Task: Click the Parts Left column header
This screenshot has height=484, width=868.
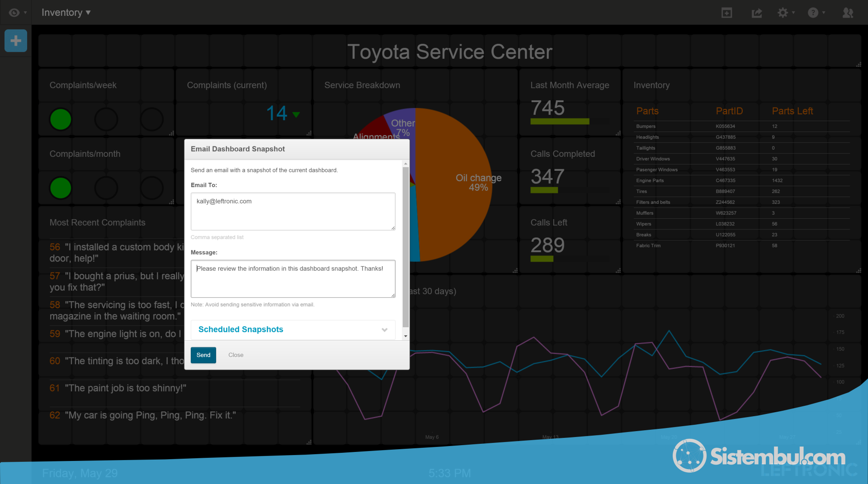Action: coord(792,111)
